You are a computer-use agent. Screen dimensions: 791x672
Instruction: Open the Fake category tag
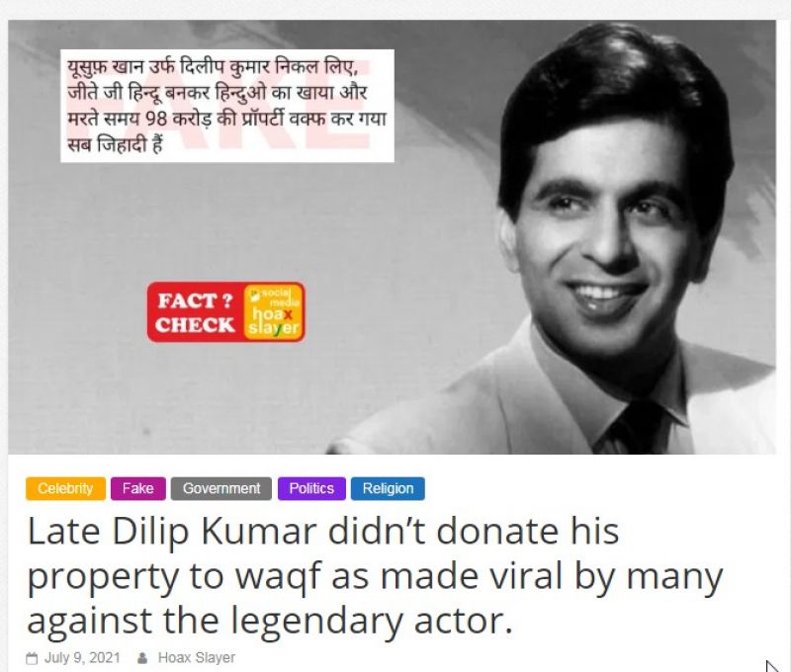pos(138,488)
